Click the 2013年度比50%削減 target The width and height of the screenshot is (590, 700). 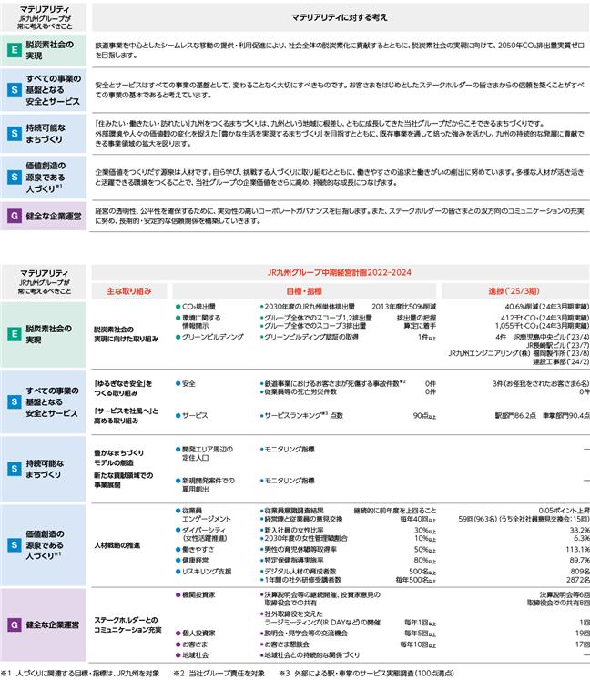point(403,307)
